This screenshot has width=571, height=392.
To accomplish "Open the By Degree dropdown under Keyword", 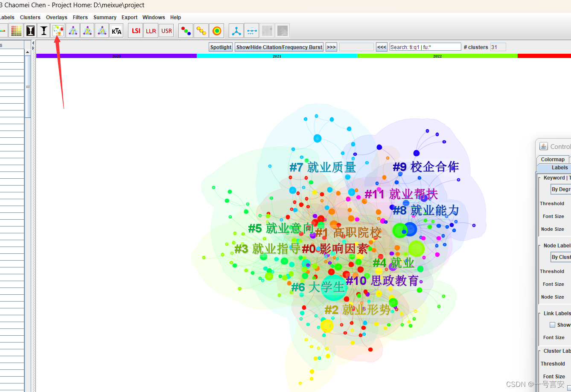I will click(x=562, y=189).
